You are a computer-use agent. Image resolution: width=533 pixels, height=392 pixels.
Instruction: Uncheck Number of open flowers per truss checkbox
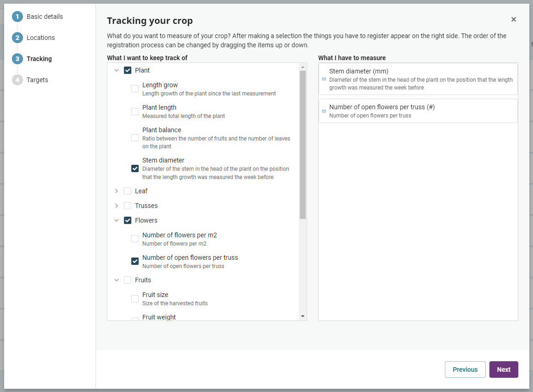click(135, 261)
